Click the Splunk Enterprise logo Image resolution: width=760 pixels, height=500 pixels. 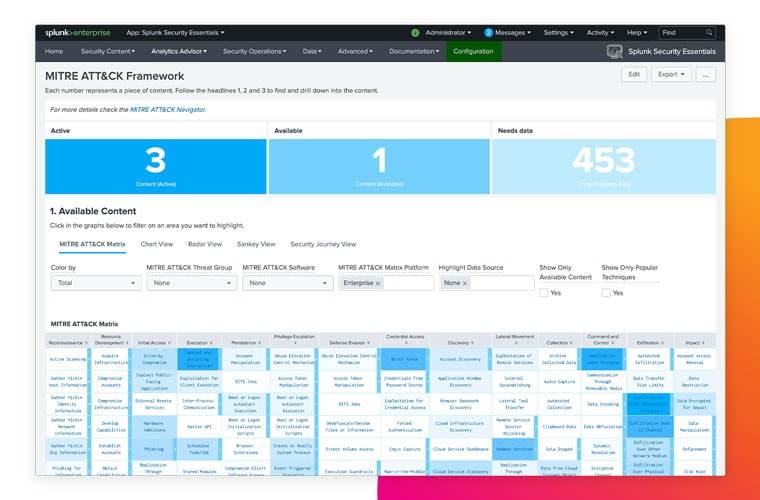tap(78, 33)
